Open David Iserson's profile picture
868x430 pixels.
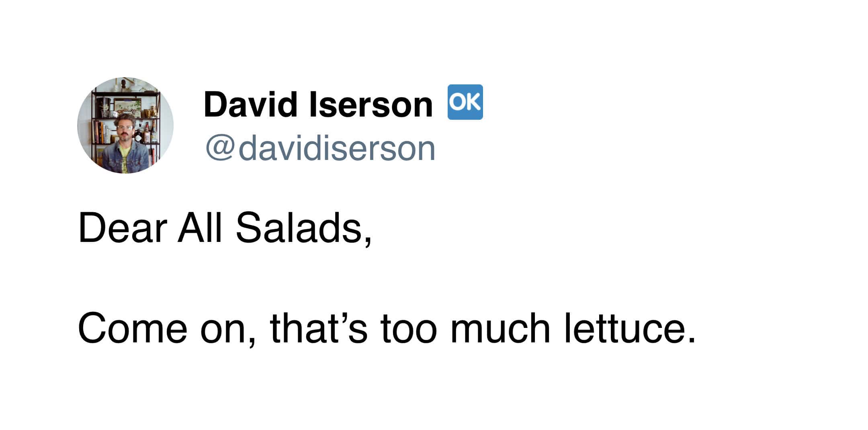point(125,125)
